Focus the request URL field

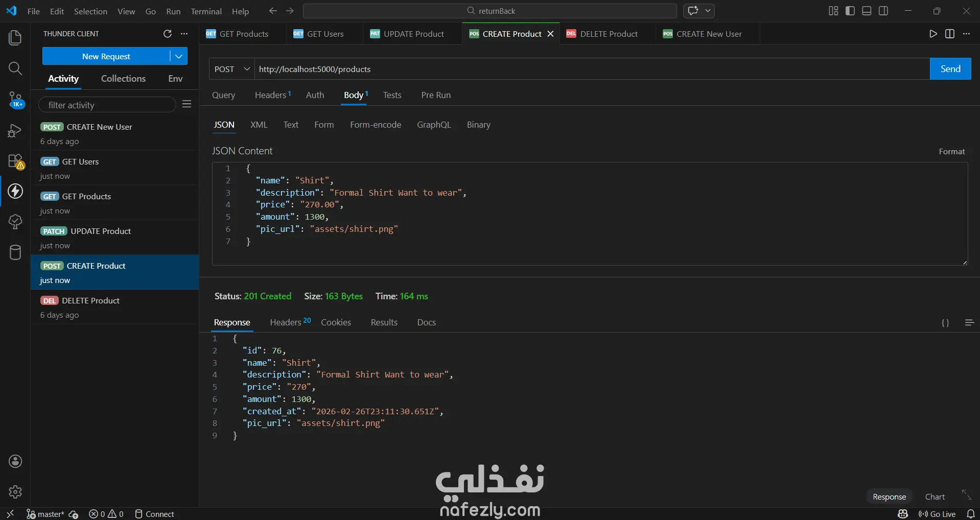(592, 69)
